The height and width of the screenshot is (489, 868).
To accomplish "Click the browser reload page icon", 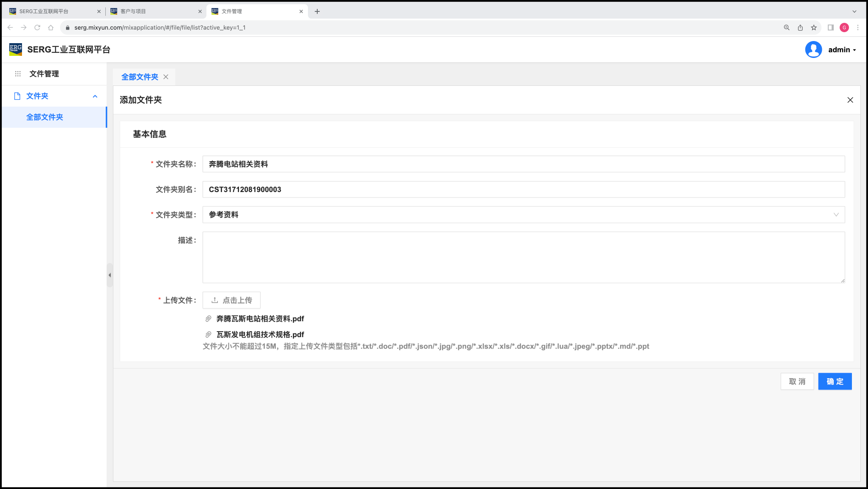I will pyautogui.click(x=37, y=27).
